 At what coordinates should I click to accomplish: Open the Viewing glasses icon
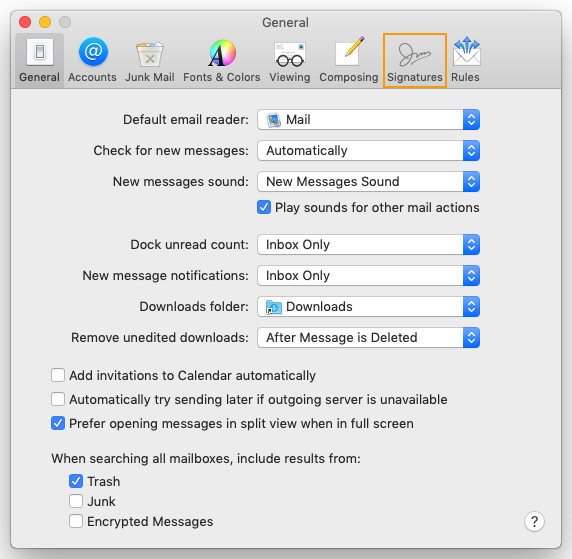click(x=290, y=54)
